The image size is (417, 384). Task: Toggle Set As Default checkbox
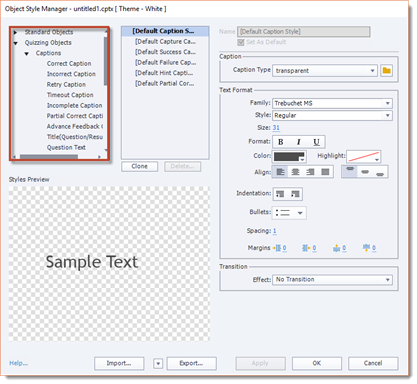[x=241, y=42]
